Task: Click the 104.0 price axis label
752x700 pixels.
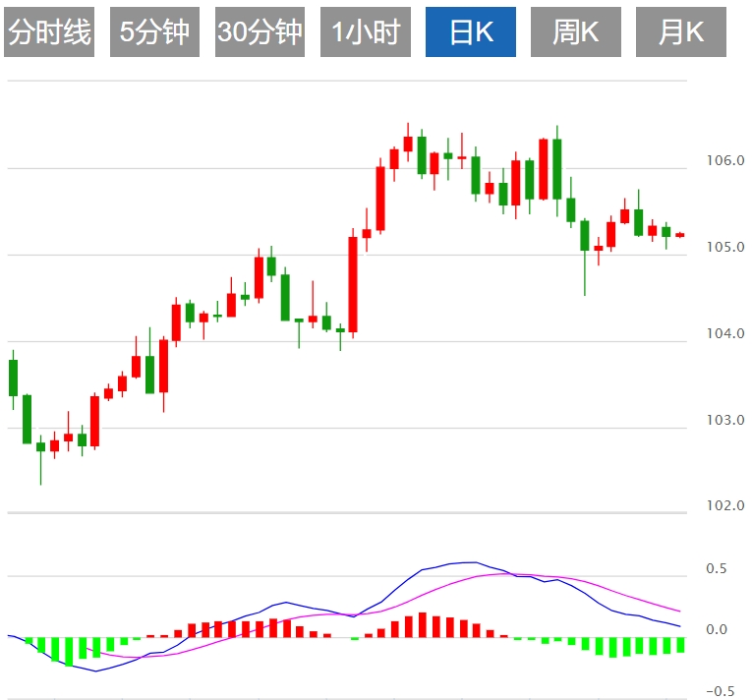Action: [x=725, y=333]
